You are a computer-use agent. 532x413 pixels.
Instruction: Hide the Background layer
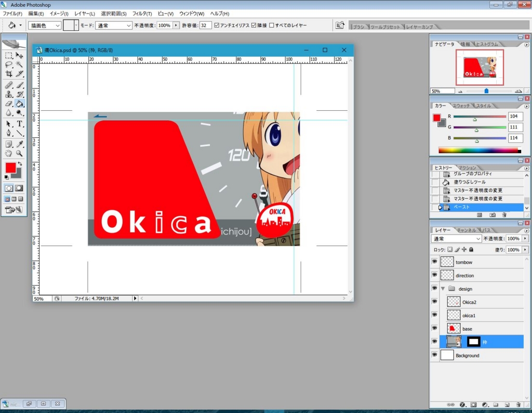point(434,355)
